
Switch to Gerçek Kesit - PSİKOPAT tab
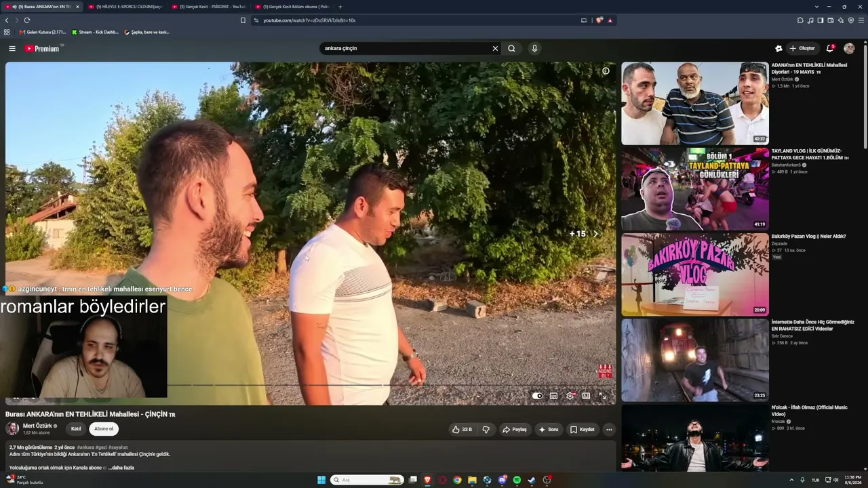coord(210,7)
